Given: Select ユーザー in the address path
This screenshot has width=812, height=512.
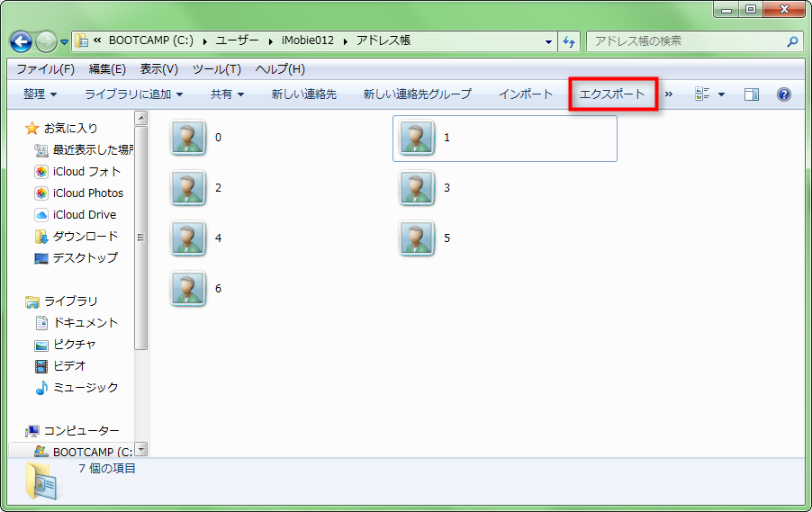Looking at the screenshot, I should 237,40.
